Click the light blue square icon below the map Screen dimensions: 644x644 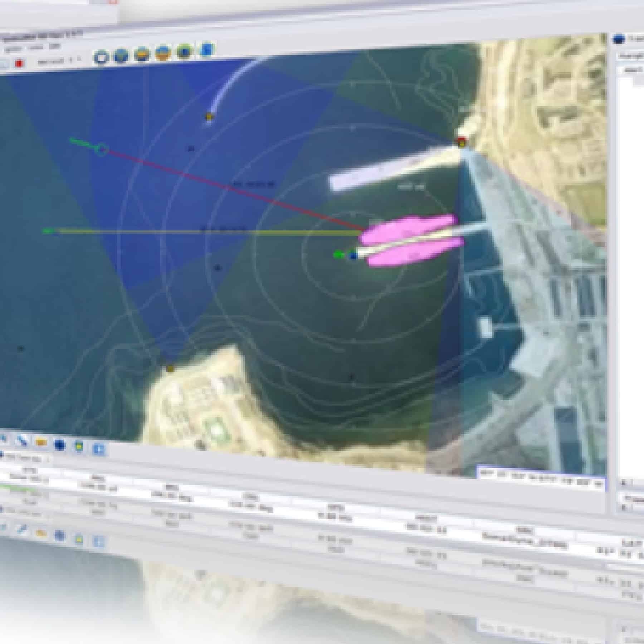(x=99, y=449)
